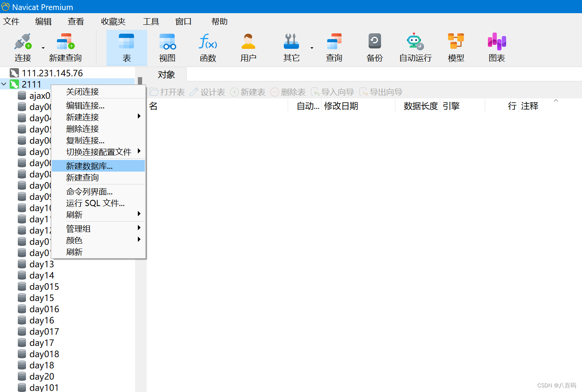582x392 pixels.
Task: Choose 新建查询 in context menu
Action: pos(98,177)
